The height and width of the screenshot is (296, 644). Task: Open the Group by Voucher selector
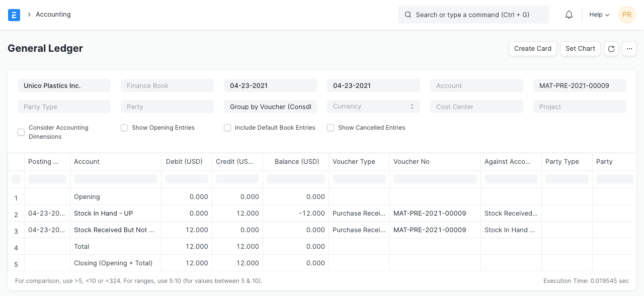(x=270, y=107)
